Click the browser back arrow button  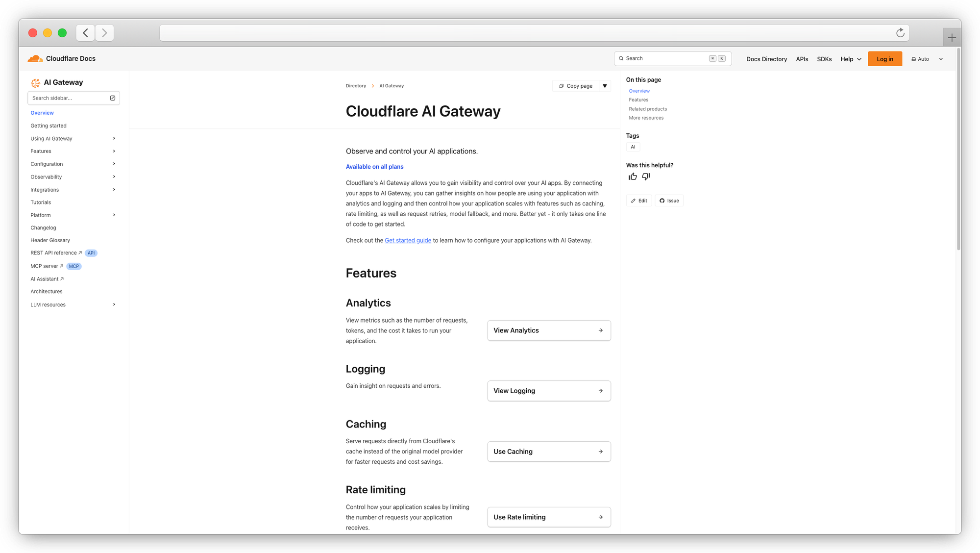(86, 33)
